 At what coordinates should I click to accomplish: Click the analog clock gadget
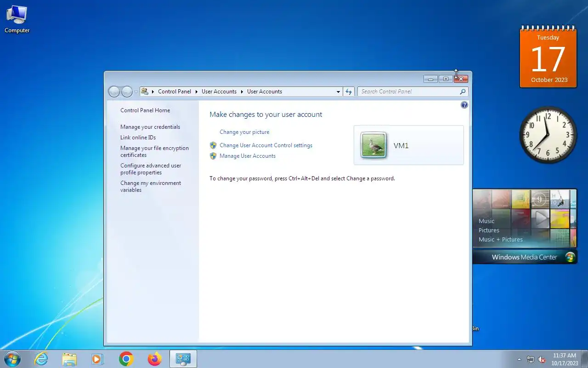(548, 135)
